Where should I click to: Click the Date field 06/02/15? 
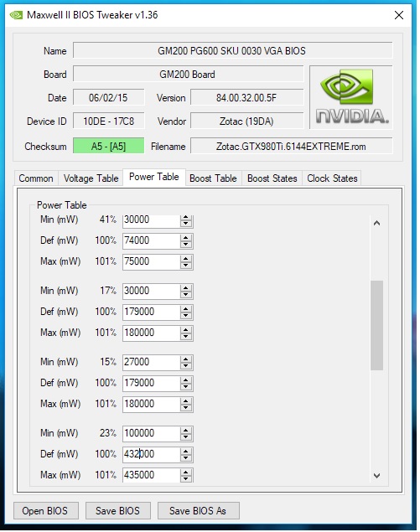tap(109, 98)
